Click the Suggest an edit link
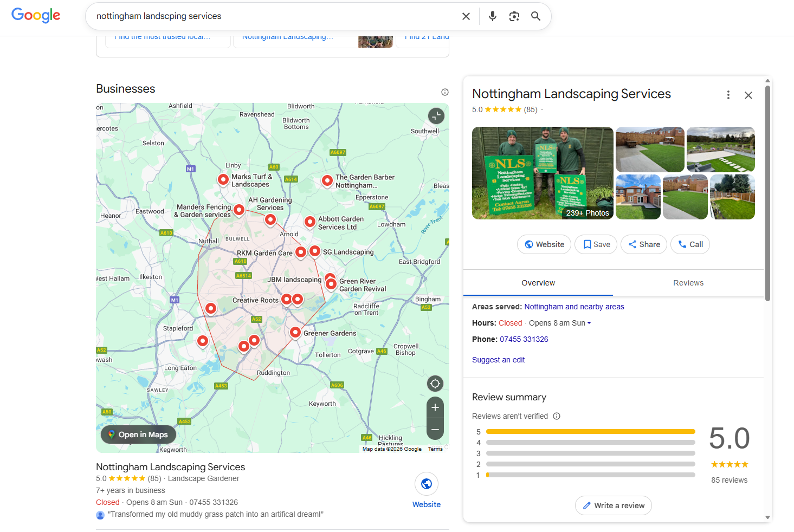The width and height of the screenshot is (794, 532). pyautogui.click(x=498, y=360)
